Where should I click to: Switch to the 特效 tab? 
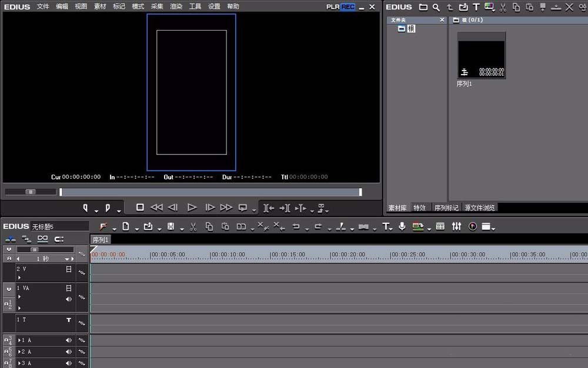(x=419, y=208)
